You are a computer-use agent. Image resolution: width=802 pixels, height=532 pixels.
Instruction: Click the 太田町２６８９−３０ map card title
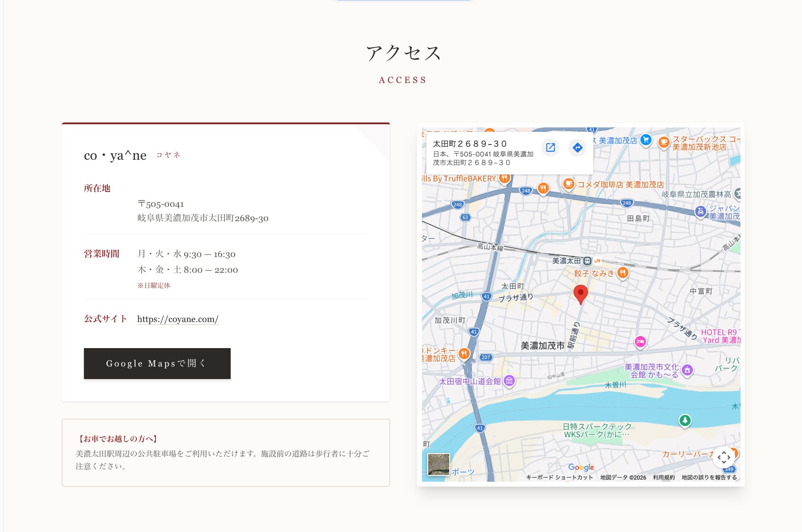tap(469, 144)
